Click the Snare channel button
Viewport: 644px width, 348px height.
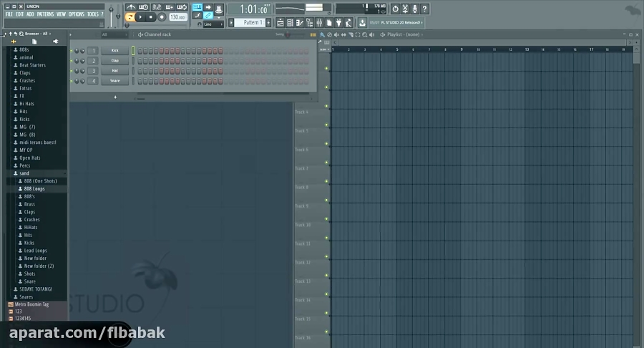coord(115,81)
